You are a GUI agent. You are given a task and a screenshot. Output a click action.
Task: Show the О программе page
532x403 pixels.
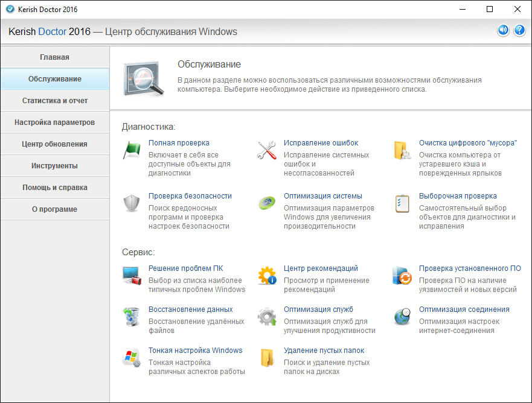[54, 209]
